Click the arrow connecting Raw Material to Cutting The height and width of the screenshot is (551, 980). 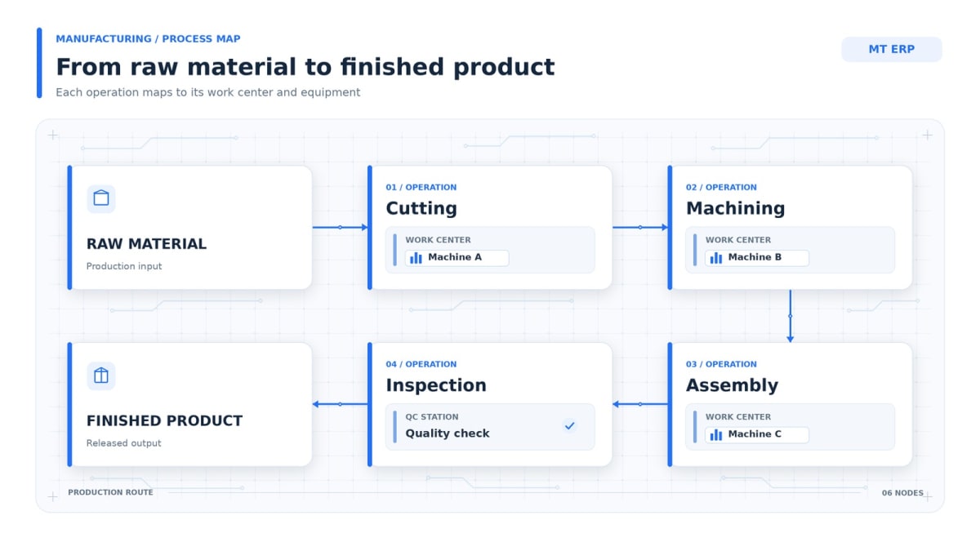[x=340, y=227]
